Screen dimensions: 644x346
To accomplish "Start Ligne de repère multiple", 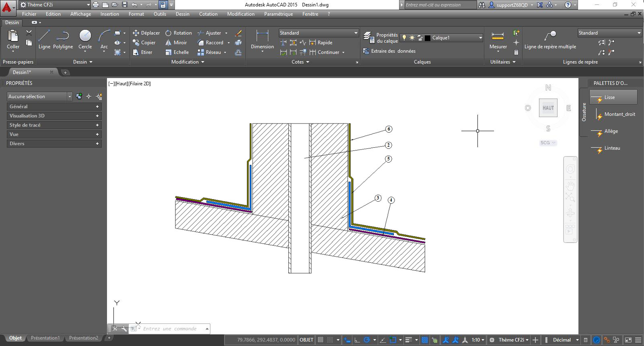I will (550, 40).
